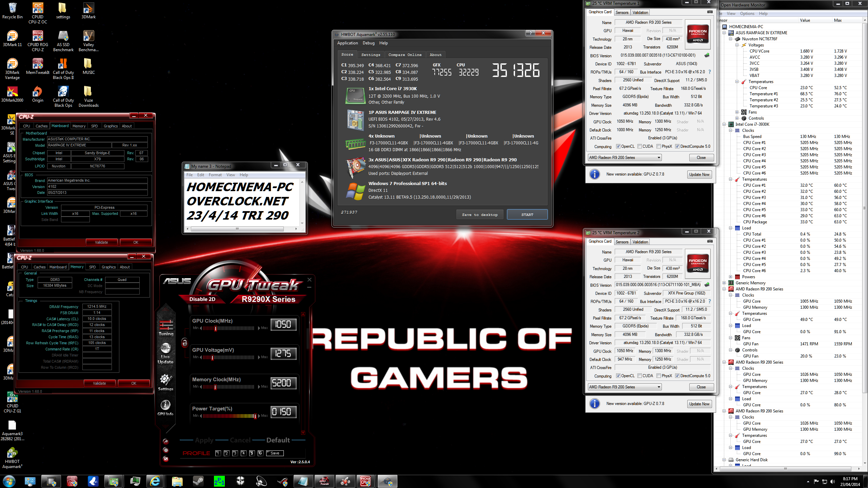Click the GPU Voltage slider handle in GPU Tweak

(x=213, y=357)
